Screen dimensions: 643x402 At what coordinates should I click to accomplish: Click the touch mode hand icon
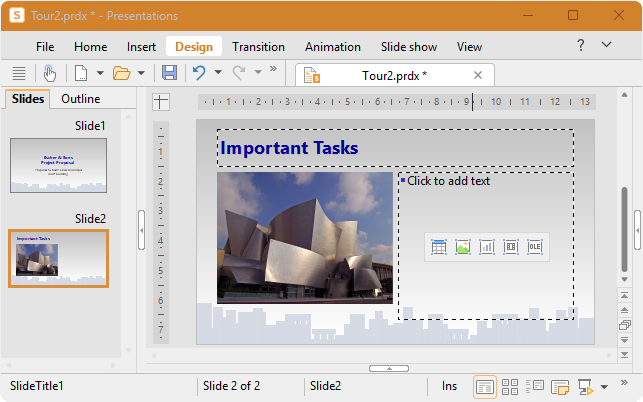(x=50, y=73)
